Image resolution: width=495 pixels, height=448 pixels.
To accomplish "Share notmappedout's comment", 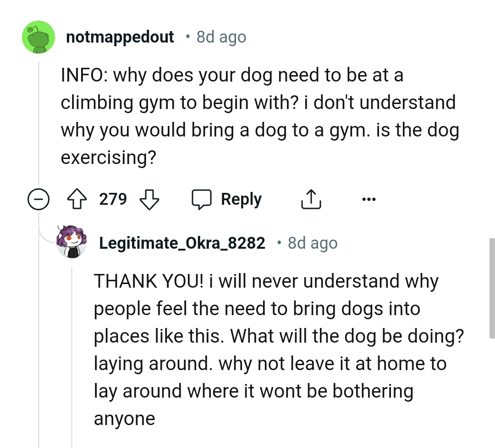I will point(311,199).
